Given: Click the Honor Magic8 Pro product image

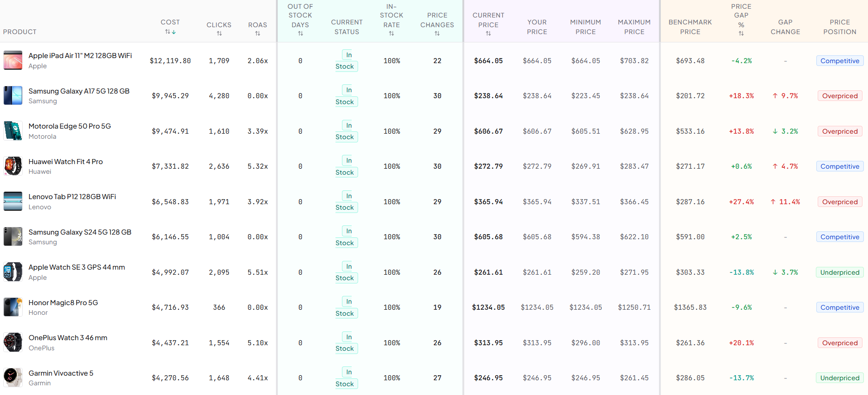Looking at the screenshot, I should tap(12, 307).
